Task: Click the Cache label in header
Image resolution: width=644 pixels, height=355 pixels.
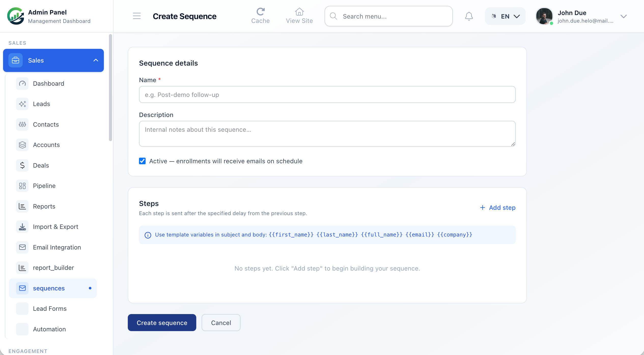Action: [x=260, y=21]
